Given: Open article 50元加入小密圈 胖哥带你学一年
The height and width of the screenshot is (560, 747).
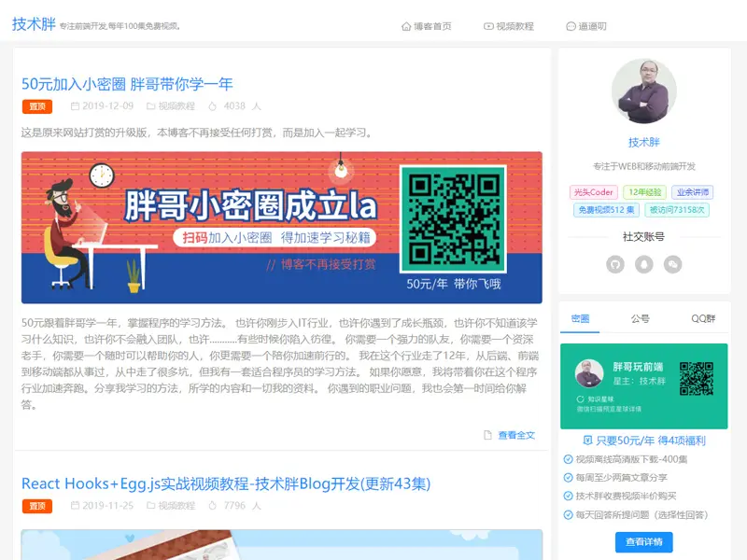Looking at the screenshot, I should click(127, 84).
